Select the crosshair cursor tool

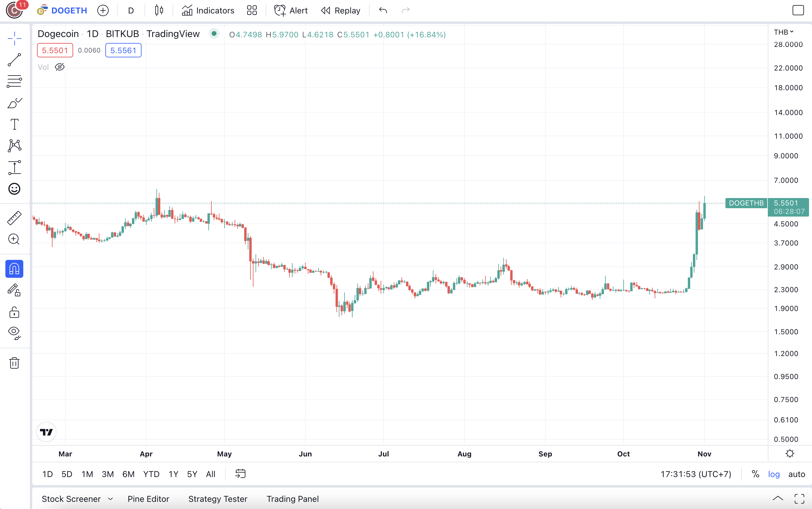tap(14, 38)
